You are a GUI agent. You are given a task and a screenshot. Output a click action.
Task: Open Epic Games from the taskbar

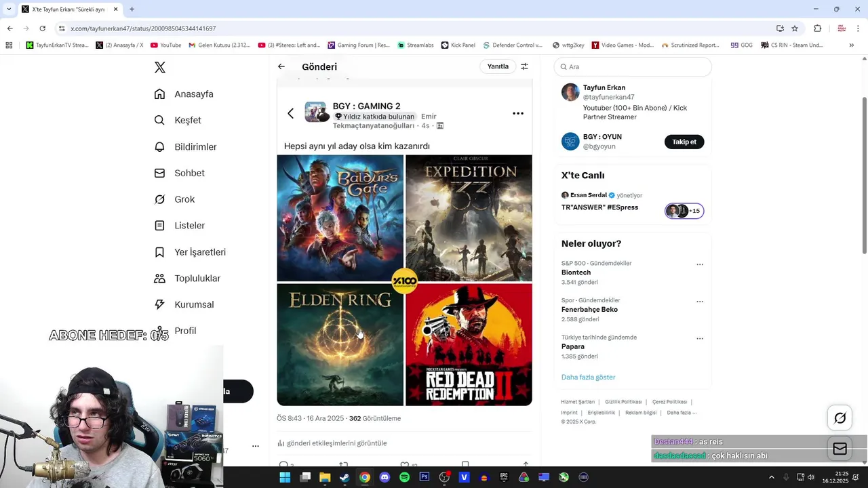pyautogui.click(x=504, y=477)
